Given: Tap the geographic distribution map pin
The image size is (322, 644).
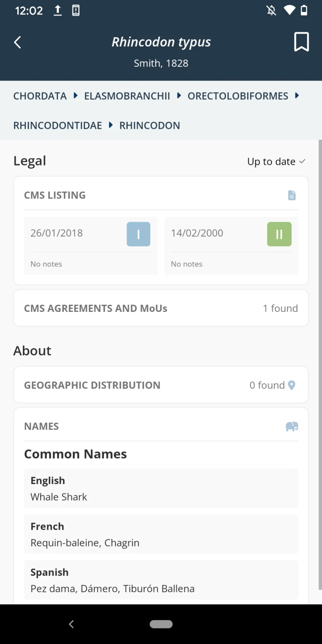Looking at the screenshot, I should (292, 385).
